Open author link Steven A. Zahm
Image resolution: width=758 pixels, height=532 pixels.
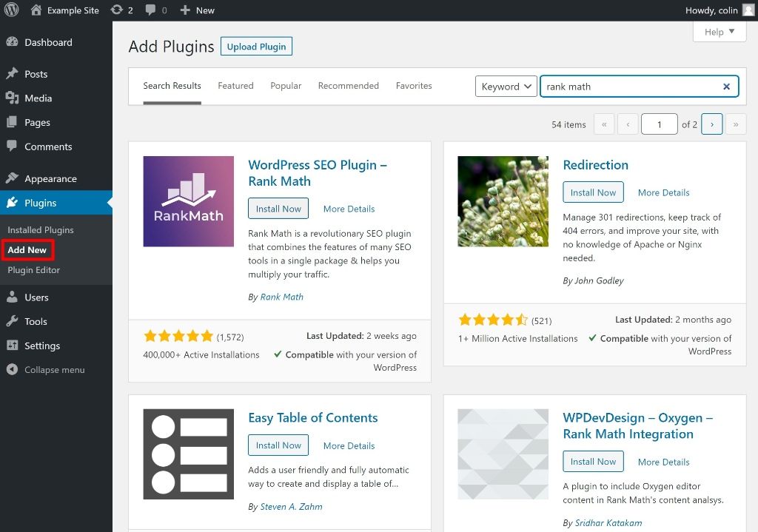tap(291, 506)
